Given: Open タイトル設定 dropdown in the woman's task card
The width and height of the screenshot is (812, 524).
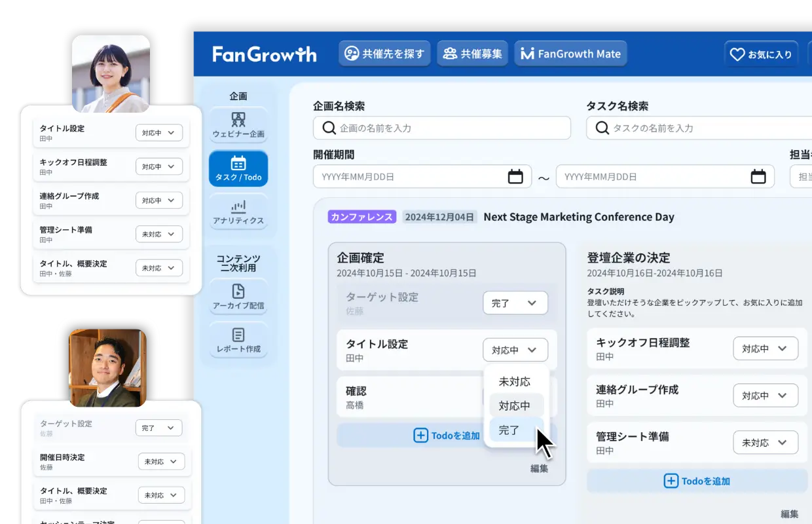Looking at the screenshot, I should [x=159, y=133].
